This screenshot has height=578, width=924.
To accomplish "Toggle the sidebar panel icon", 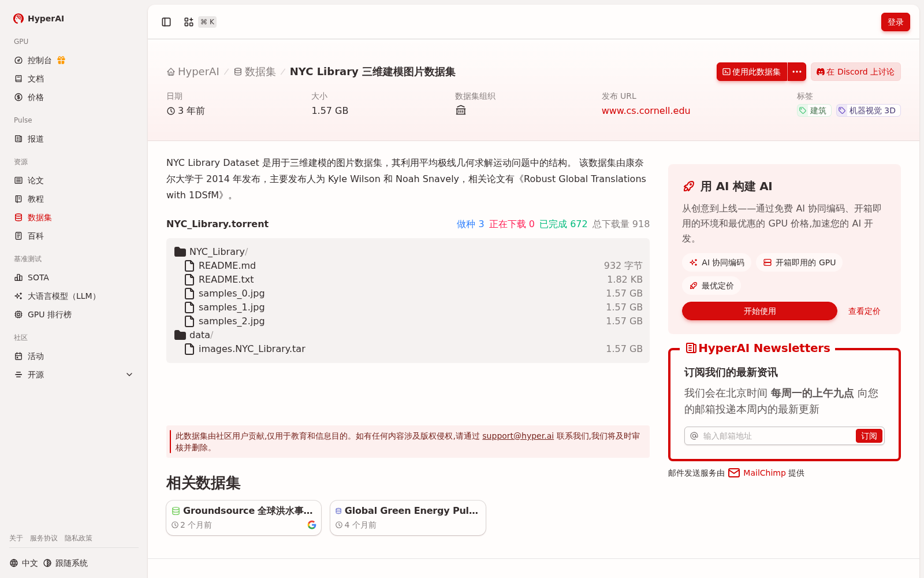I will tap(166, 22).
